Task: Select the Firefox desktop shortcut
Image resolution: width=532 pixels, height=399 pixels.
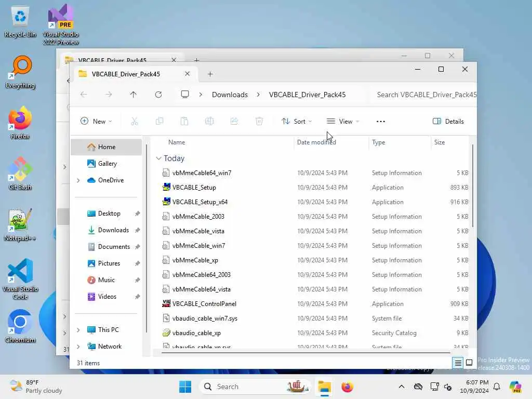Action: point(20,123)
